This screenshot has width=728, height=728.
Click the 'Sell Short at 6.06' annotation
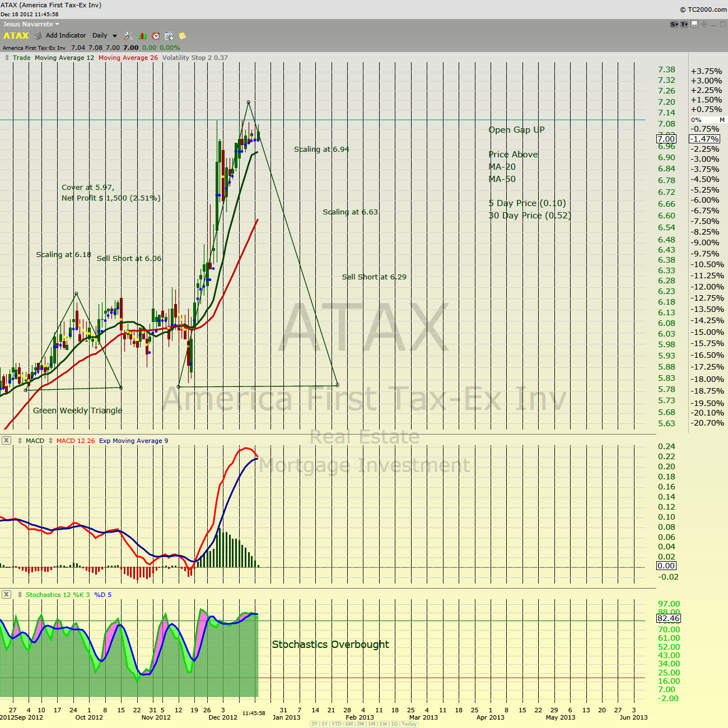129,258
